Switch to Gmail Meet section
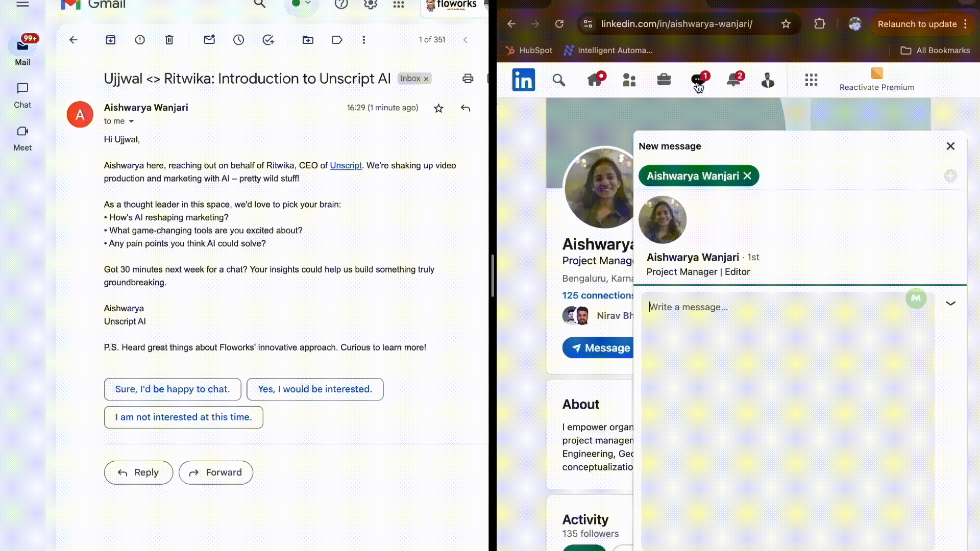This screenshot has height=551, width=980. [22, 138]
